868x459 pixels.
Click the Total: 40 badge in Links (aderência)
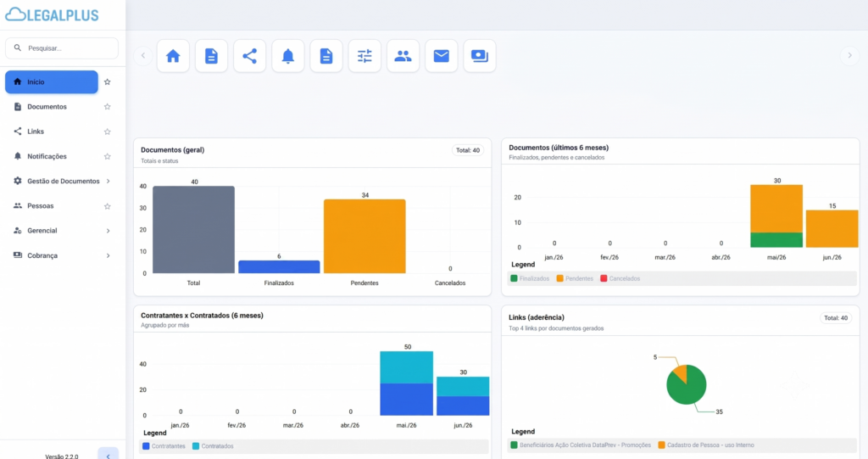835,318
